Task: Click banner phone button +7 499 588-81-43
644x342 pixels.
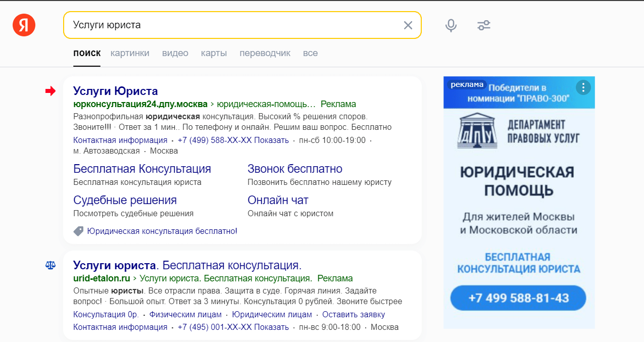Action: (x=518, y=298)
